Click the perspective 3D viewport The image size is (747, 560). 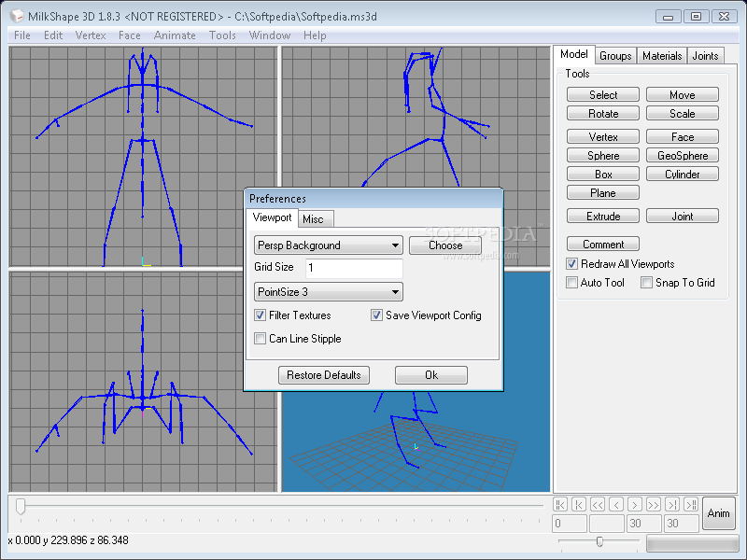coord(416,441)
